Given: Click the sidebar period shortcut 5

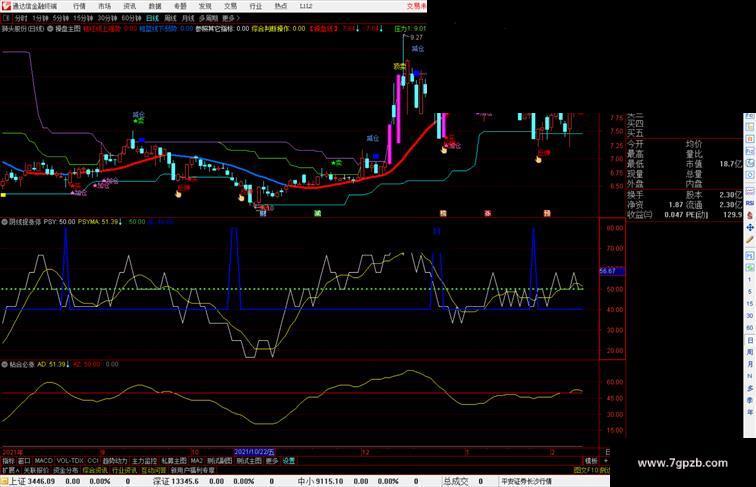Looking at the screenshot, I should point(750,292).
